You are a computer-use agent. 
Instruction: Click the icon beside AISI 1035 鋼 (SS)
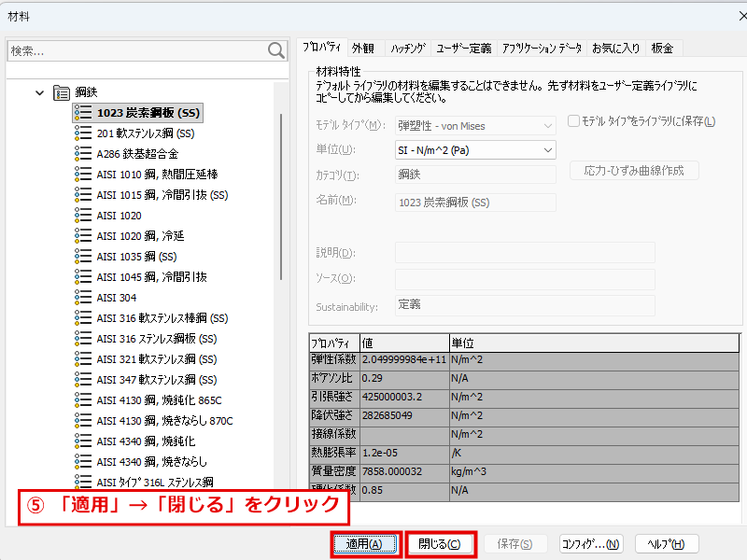83,256
